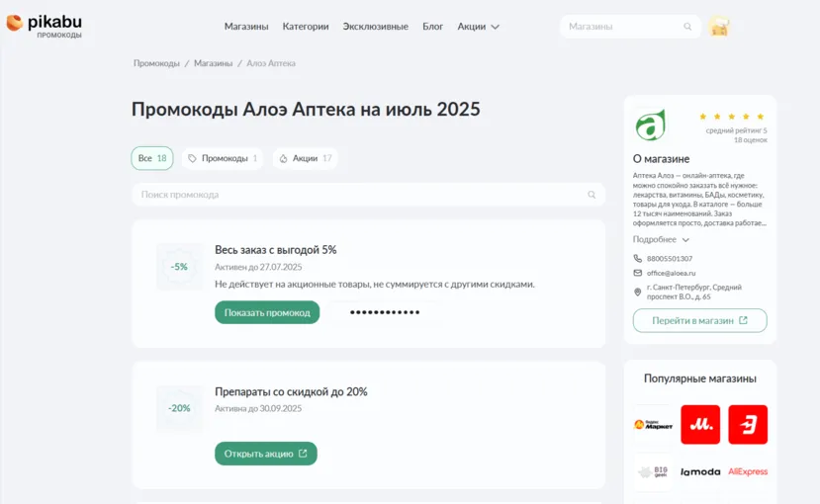820x504 pixels.
Task: Open Магазины in top navigation
Action: [246, 27]
